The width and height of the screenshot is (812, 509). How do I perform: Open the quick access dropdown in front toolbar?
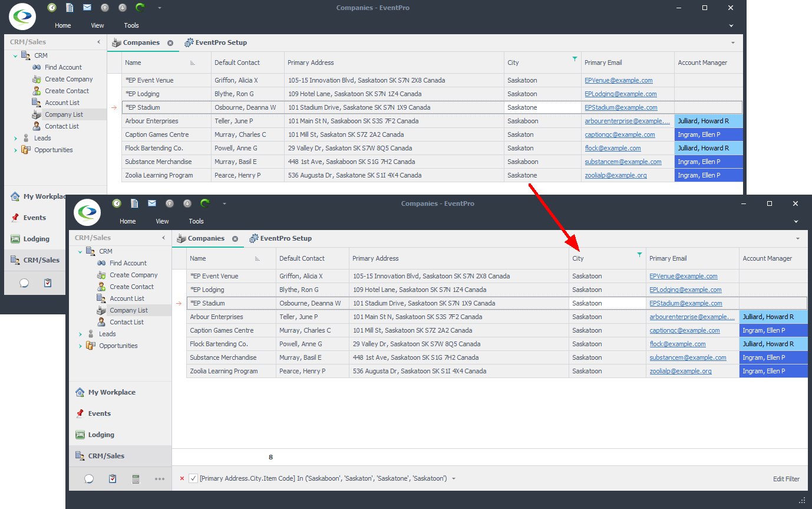click(x=225, y=203)
